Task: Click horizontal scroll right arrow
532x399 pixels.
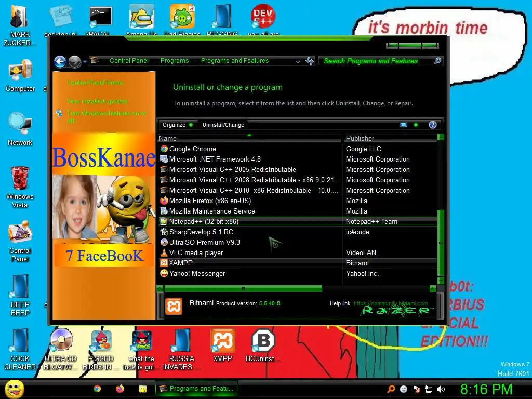Action: pos(433,289)
